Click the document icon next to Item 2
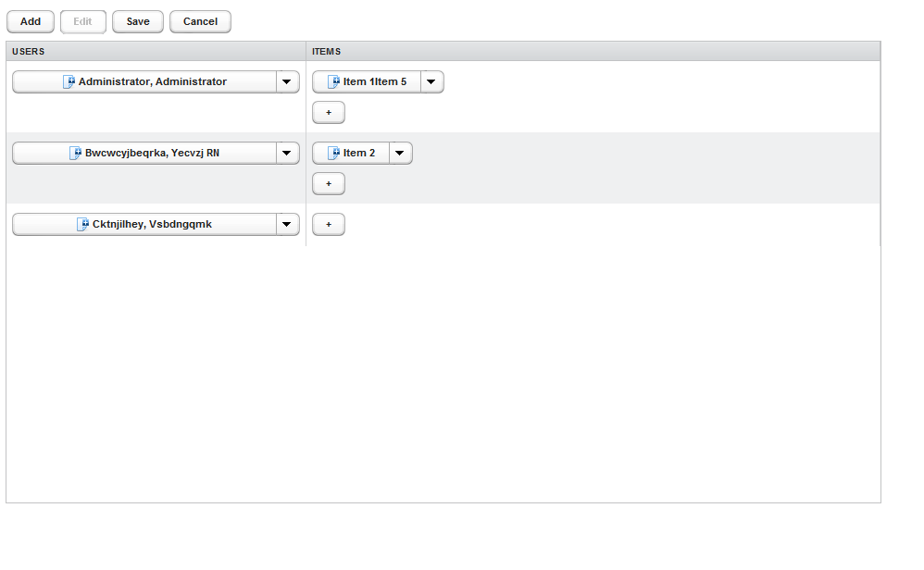The width and height of the screenshot is (924, 570). click(x=333, y=153)
